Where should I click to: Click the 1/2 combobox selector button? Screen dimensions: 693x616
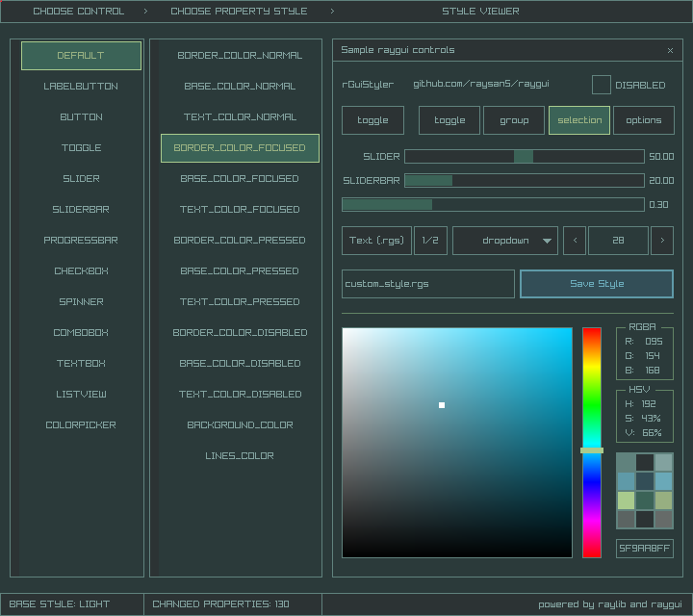point(430,241)
